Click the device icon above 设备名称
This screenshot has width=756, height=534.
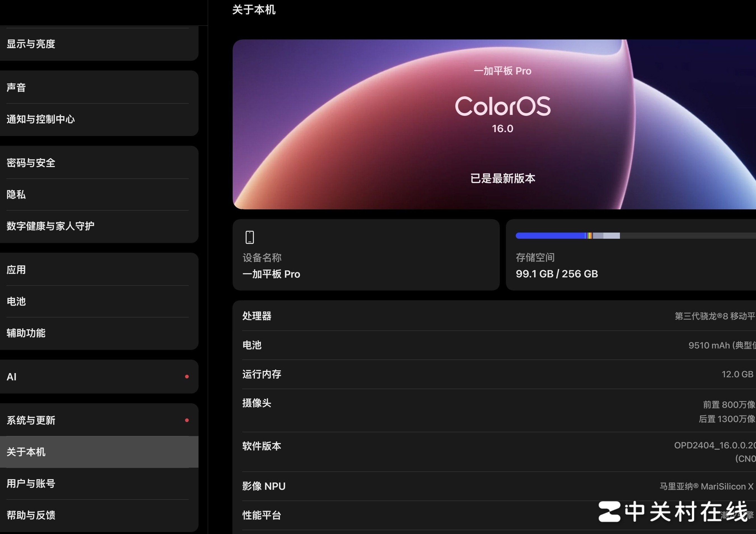click(x=249, y=237)
